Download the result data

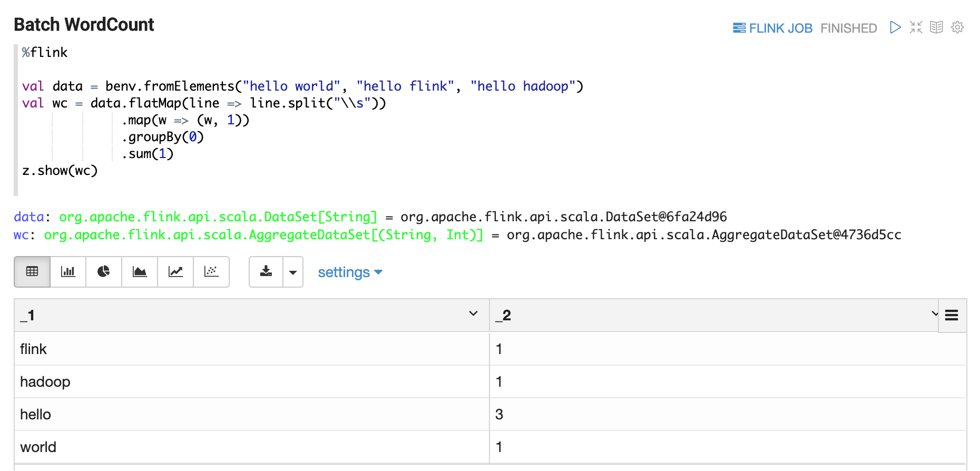click(266, 272)
